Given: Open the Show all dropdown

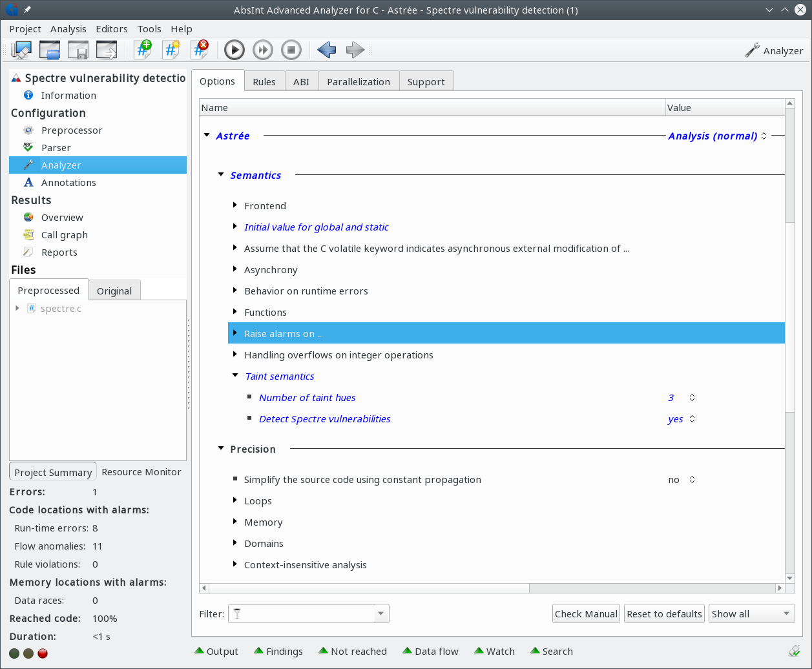Looking at the screenshot, I should (x=752, y=614).
